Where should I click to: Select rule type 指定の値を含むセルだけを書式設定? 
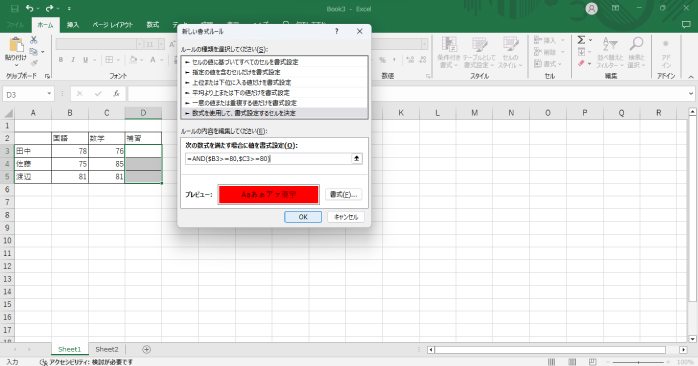[274, 72]
